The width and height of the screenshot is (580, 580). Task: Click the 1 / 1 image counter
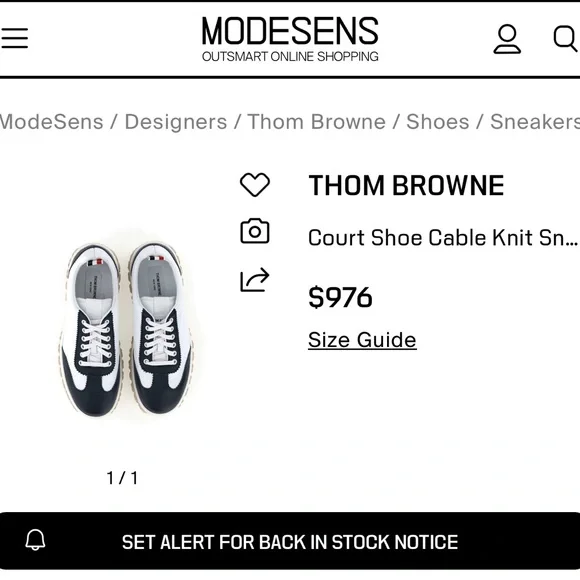coord(122,478)
